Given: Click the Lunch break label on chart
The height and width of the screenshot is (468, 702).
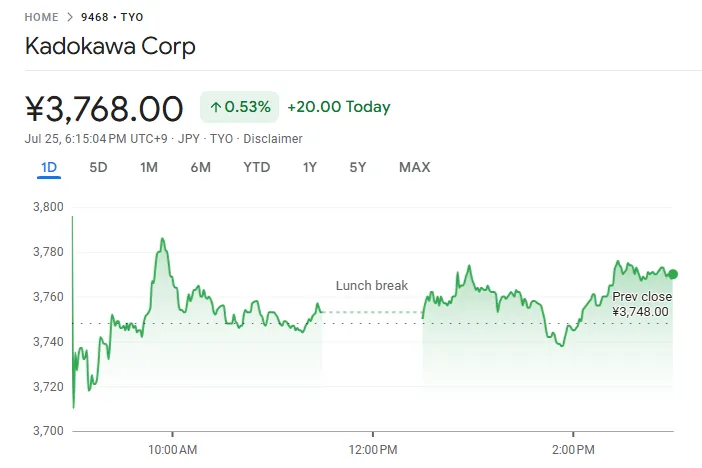Looking at the screenshot, I should (372, 286).
